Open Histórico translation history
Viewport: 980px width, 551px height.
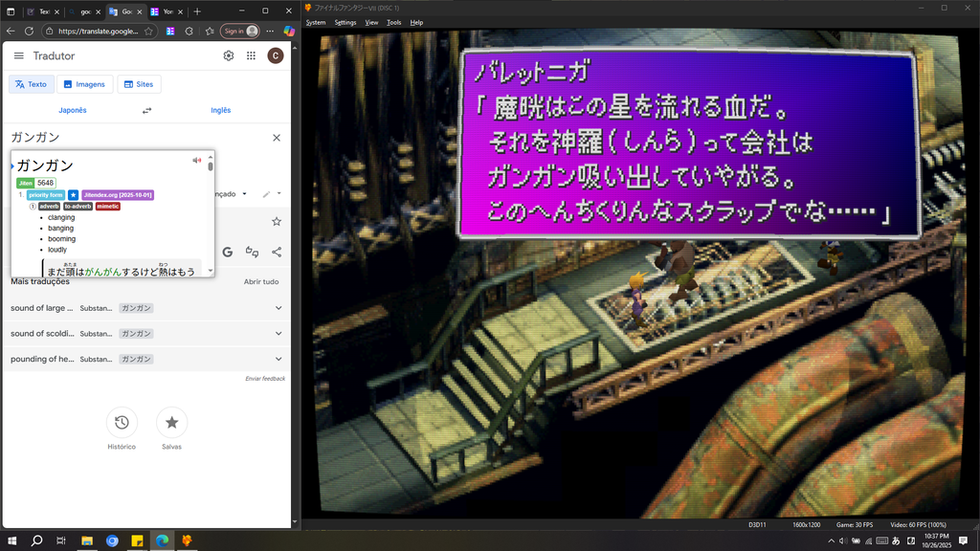[x=122, y=423]
